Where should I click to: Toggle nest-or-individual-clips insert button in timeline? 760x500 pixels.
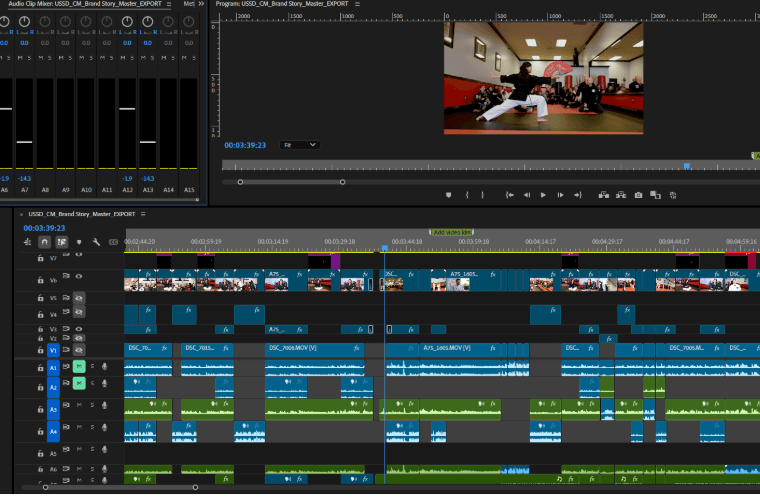pyautogui.click(x=28, y=242)
